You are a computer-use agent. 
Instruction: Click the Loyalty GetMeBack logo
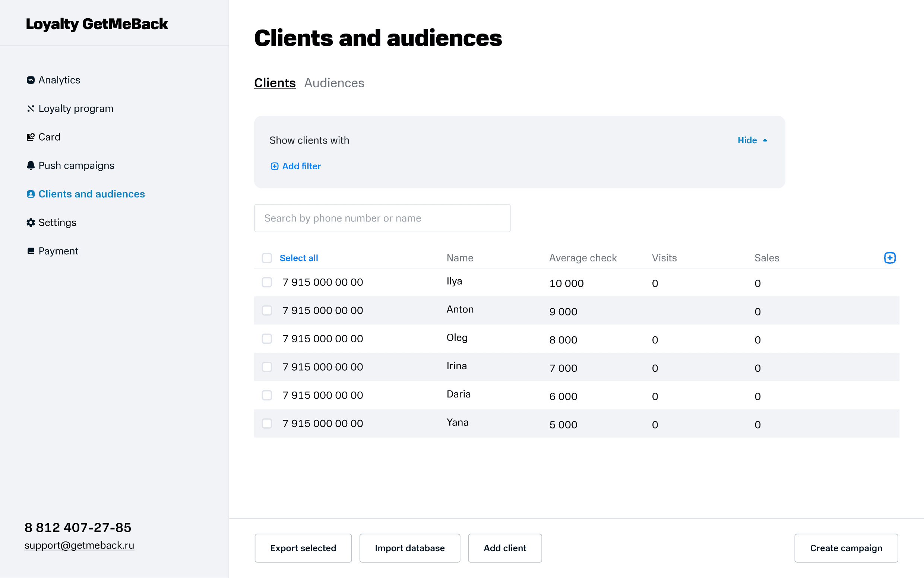point(96,24)
